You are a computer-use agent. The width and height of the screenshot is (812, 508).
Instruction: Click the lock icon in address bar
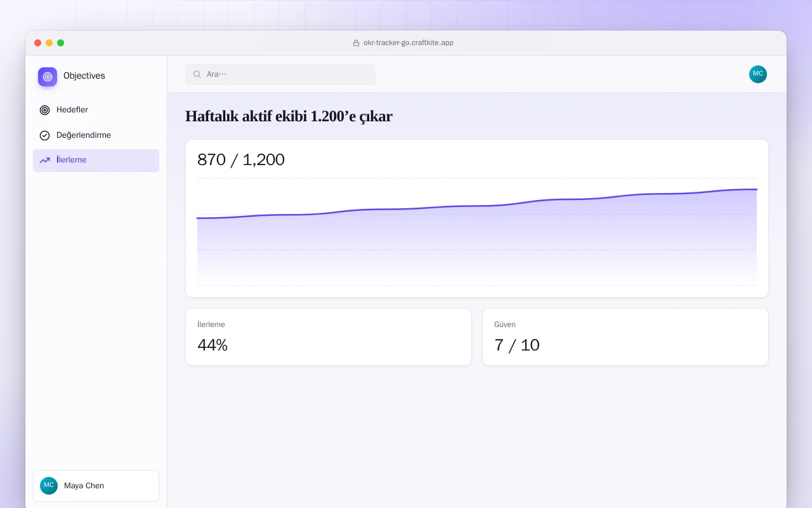pyautogui.click(x=357, y=43)
